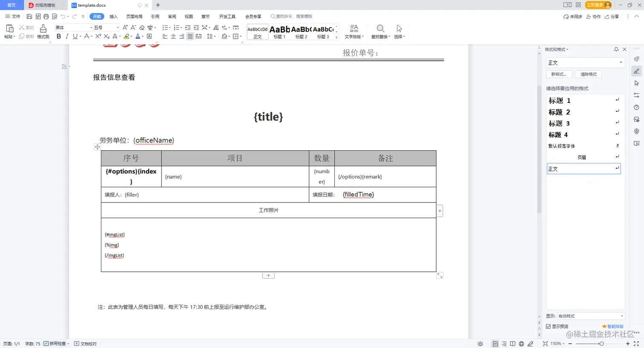Viewport: 644px width, 348px height.
Task: Switch to the 页面布局 Page Layout tab
Action: [x=134, y=17]
